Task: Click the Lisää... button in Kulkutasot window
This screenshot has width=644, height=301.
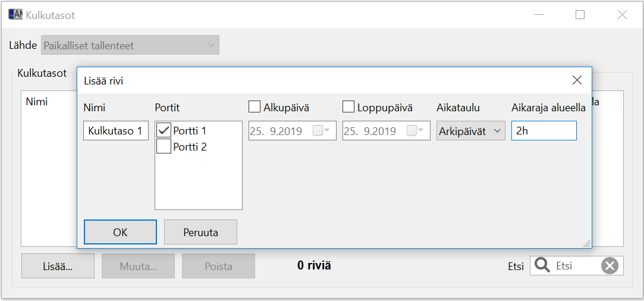Action: coord(58,266)
